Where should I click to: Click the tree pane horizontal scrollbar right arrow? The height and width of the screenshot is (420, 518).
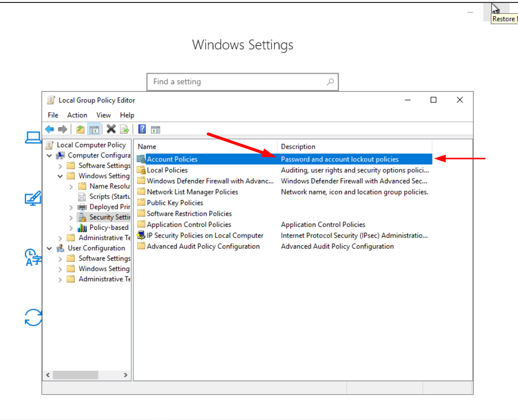pos(125,375)
